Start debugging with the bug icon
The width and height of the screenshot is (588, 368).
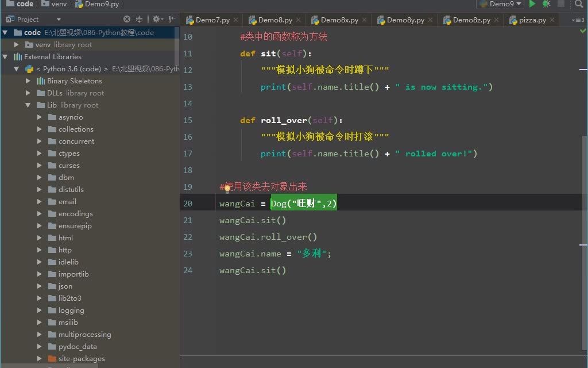click(x=546, y=4)
